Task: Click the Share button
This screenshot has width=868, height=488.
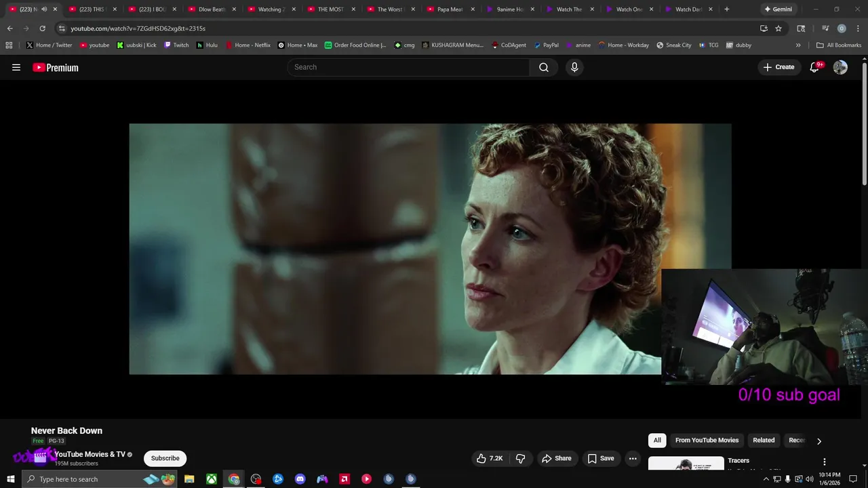Action: click(x=556, y=458)
